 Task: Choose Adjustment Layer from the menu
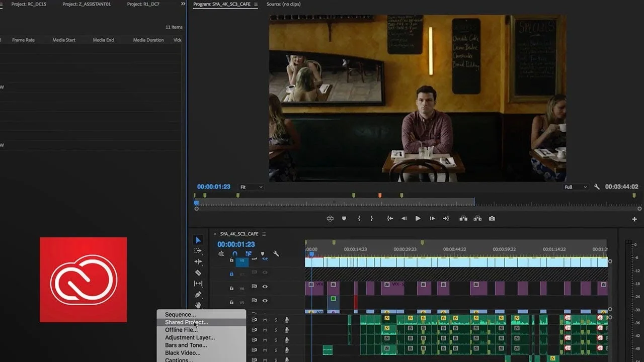click(190, 338)
